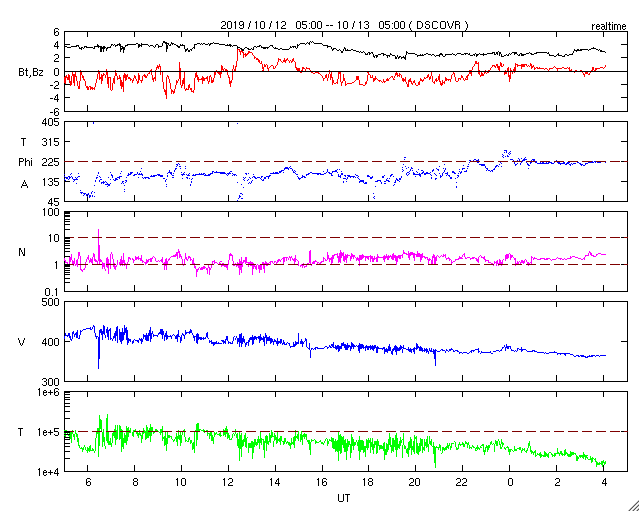
Task: Click the '-6' tick on the Bt,Bz axis
Action: (x=56, y=112)
